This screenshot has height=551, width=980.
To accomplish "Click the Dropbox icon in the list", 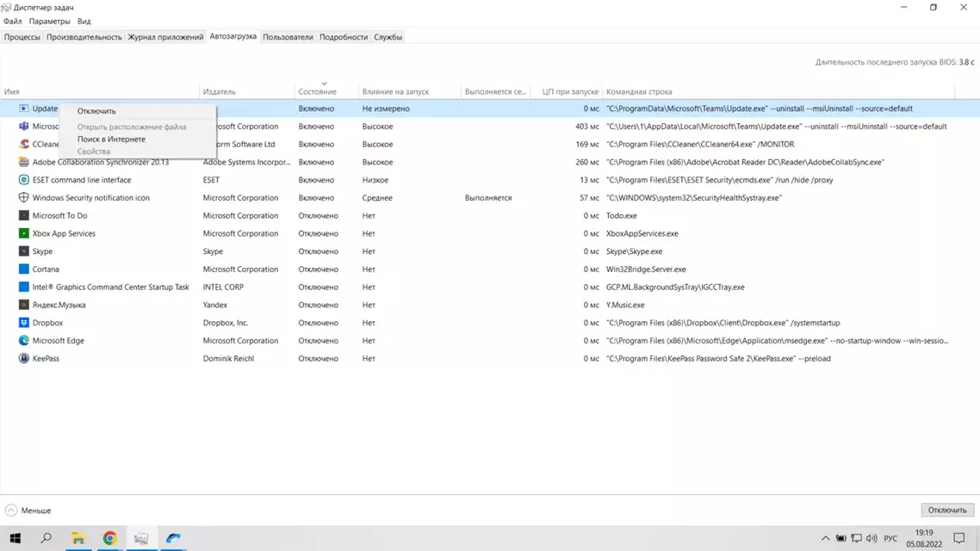I will point(24,323).
